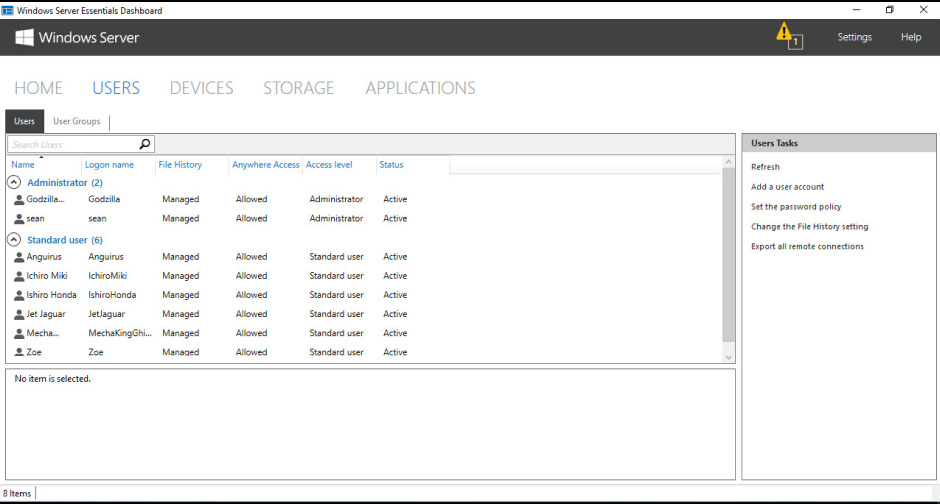The width and height of the screenshot is (940, 504).
Task: Click the search magnifier icon
Action: pyautogui.click(x=144, y=144)
